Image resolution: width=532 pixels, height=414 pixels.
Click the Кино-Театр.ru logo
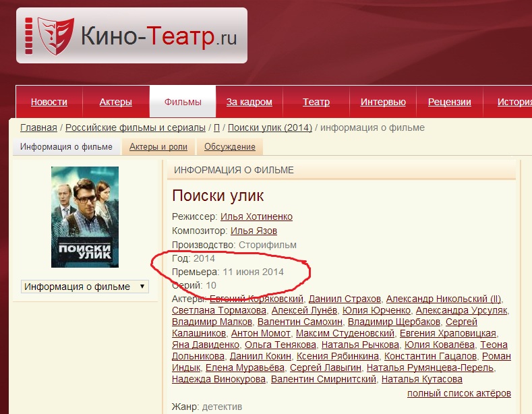(x=131, y=36)
